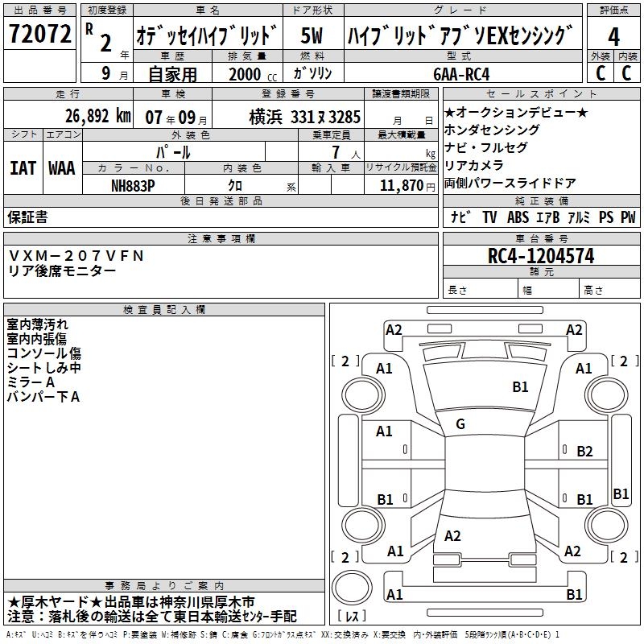Click the lot number "72072"

tap(39, 34)
